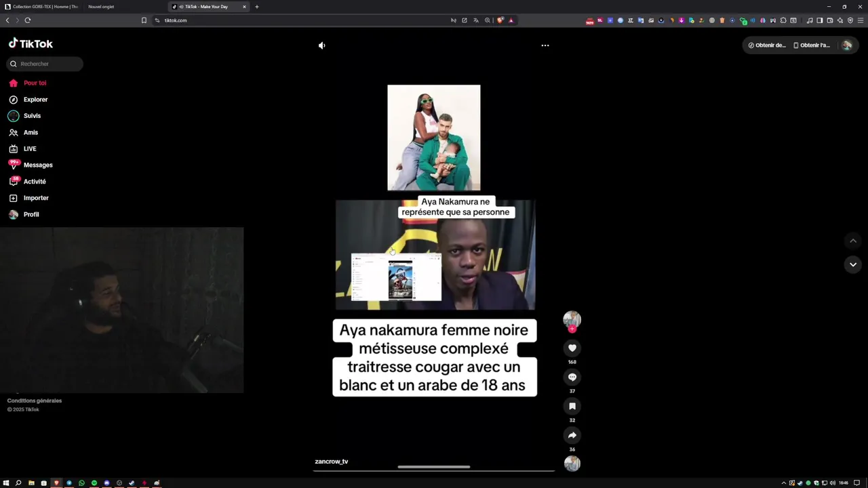Switch to the Nouvel onglet tab
868x488 pixels.
(x=101, y=7)
